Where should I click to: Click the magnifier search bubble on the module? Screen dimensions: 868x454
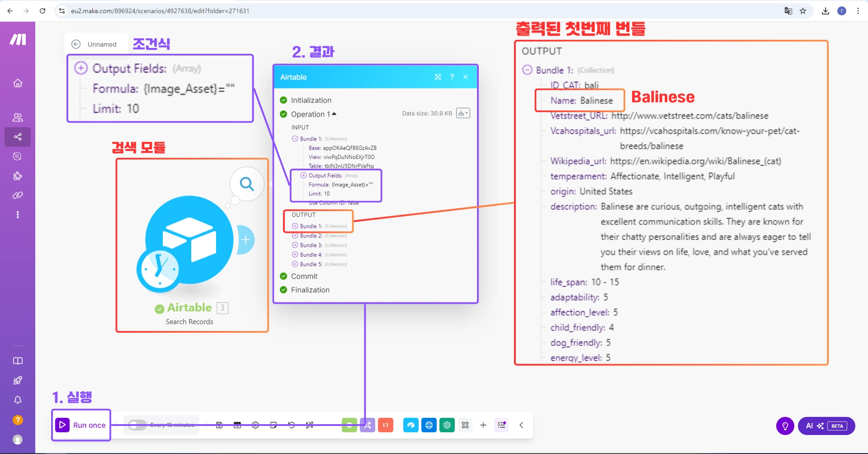pyautogui.click(x=247, y=184)
